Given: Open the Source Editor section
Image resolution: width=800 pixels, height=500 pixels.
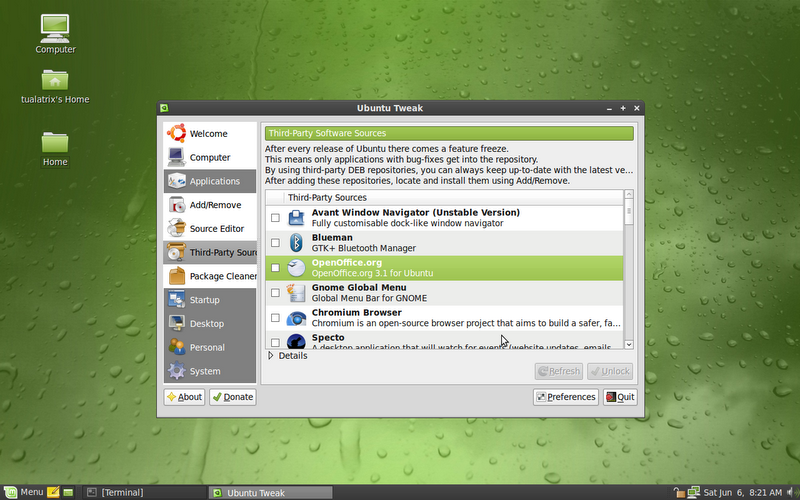Looking at the screenshot, I should pos(210,229).
